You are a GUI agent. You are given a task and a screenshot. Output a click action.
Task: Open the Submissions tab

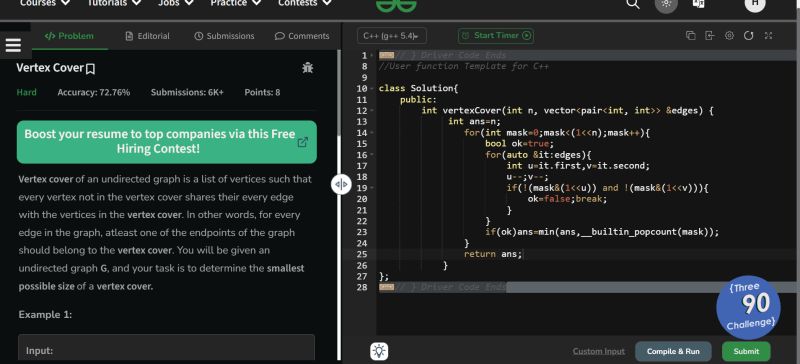pyautogui.click(x=224, y=36)
